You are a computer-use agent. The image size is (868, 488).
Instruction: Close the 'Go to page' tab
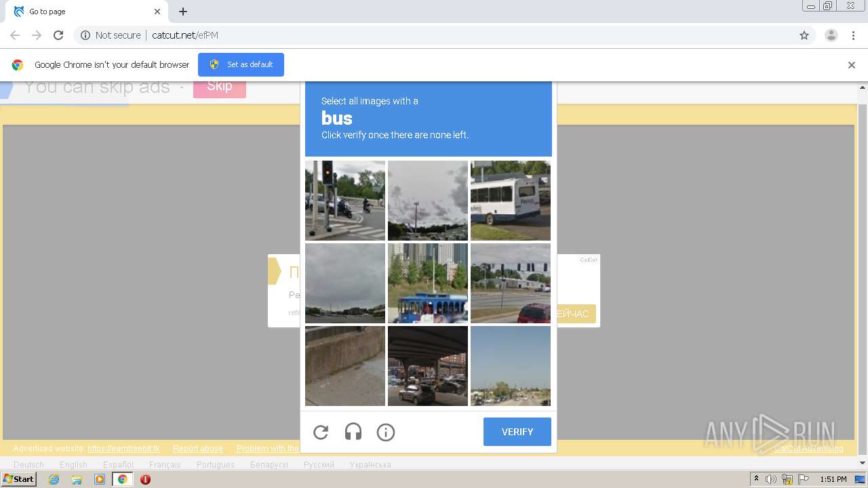(157, 12)
